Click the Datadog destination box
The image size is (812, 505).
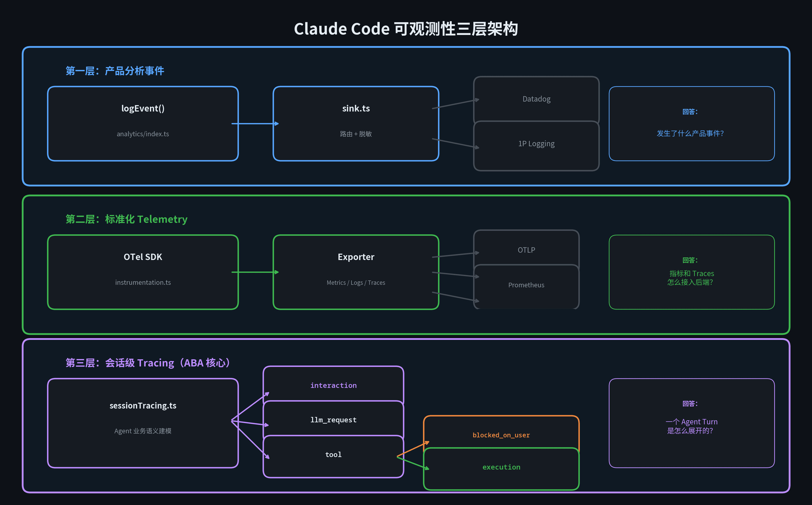(x=536, y=99)
